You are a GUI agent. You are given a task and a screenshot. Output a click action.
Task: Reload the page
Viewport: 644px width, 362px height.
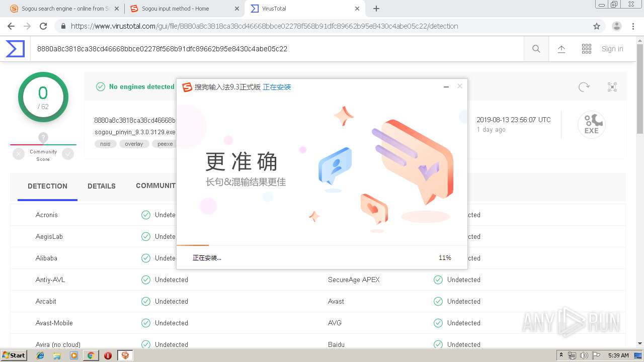pos(43,26)
